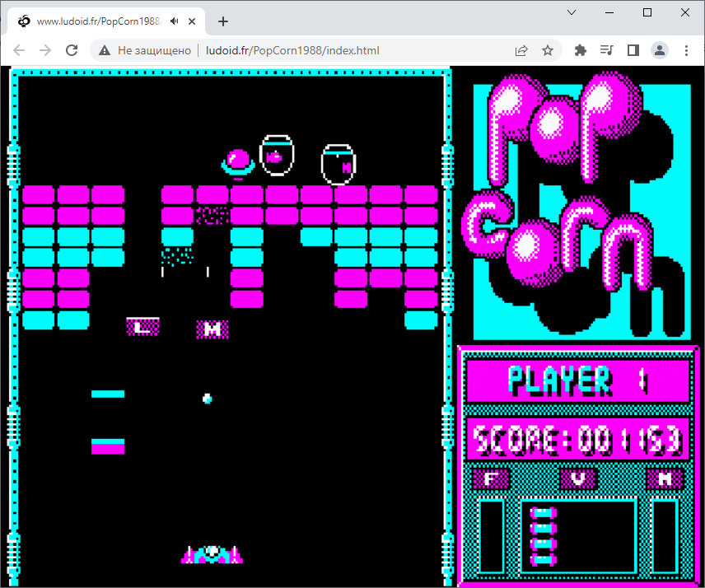Viewport: 705px width, 588px height.
Task: Minimize the browser window
Action: (609, 12)
